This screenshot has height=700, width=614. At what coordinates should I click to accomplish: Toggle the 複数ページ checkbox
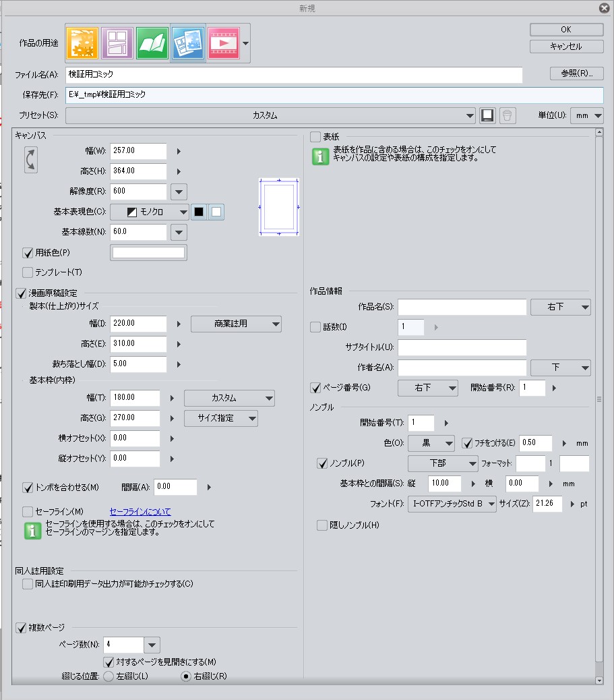click(x=21, y=628)
